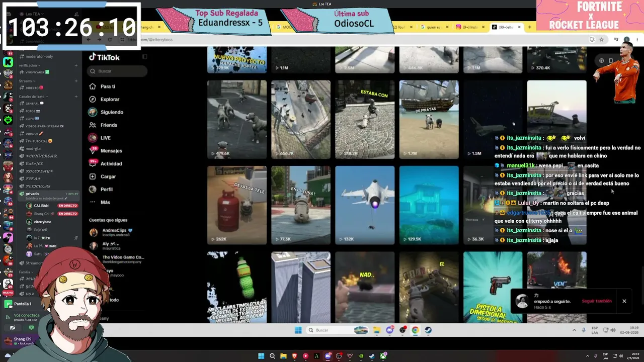Viewport: 644px width, 362px height.
Task: Switch to the Instagram browser tab
Action: [468, 27]
